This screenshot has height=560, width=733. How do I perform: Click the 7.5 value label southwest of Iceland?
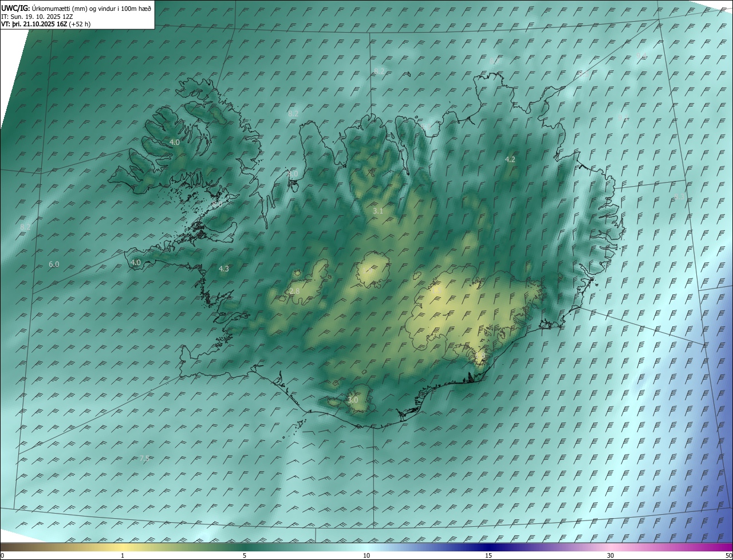[144, 459]
